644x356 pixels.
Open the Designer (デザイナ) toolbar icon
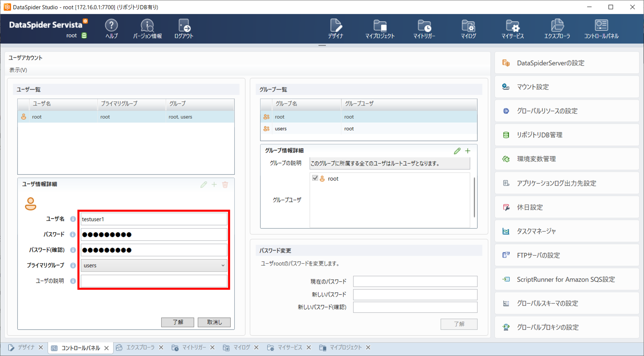coord(336,29)
